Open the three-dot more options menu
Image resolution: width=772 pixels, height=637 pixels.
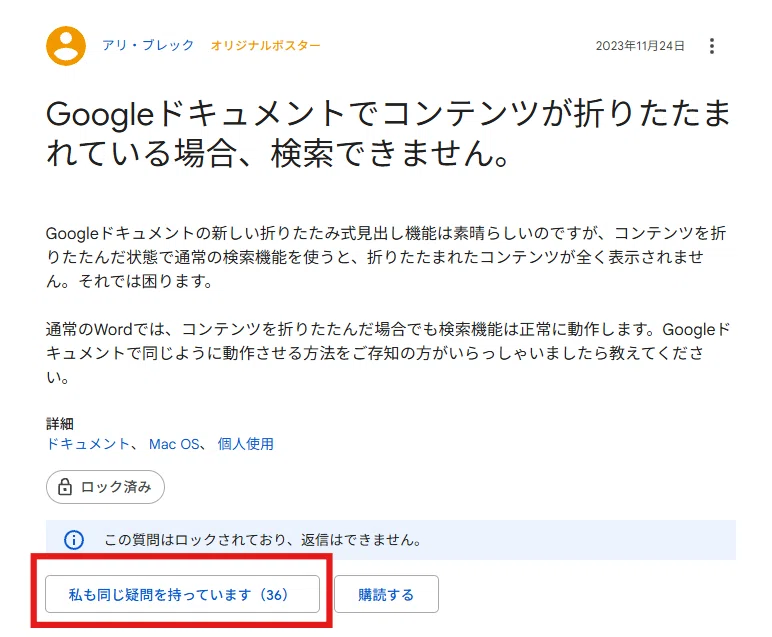[711, 46]
